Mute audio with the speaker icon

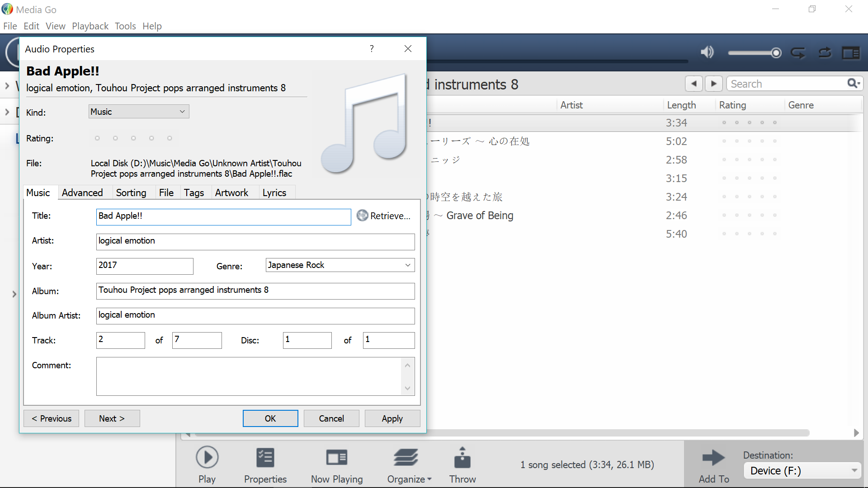pyautogui.click(x=707, y=52)
